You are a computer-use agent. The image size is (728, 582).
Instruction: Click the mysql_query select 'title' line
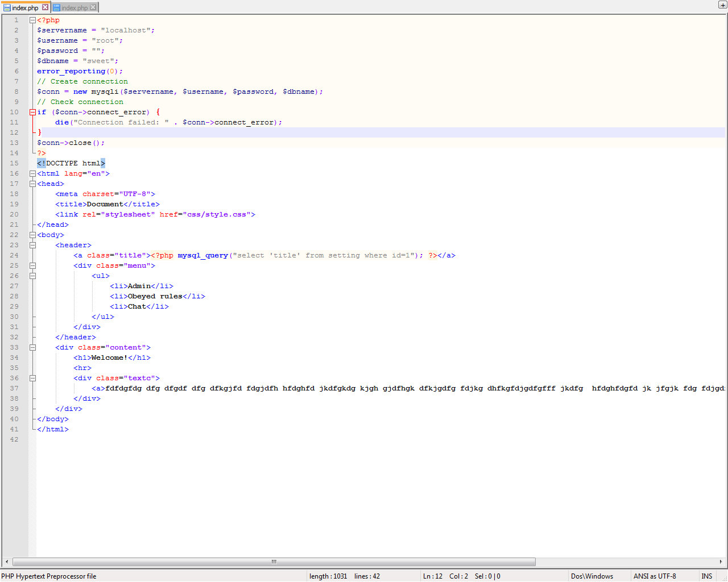(264, 255)
